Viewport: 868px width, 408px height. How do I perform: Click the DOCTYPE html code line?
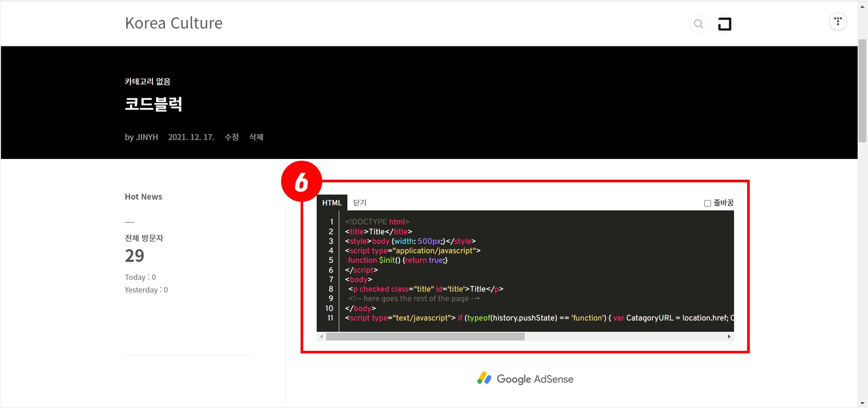pos(377,222)
